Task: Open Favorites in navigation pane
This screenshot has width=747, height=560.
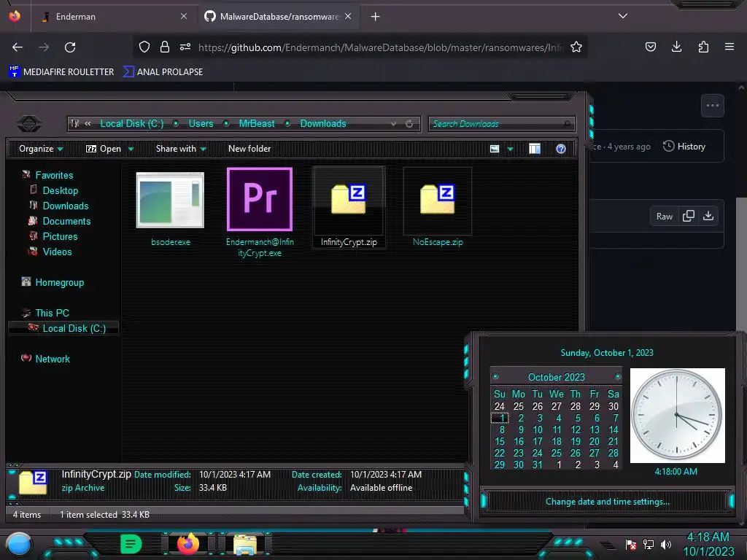Action: click(54, 175)
